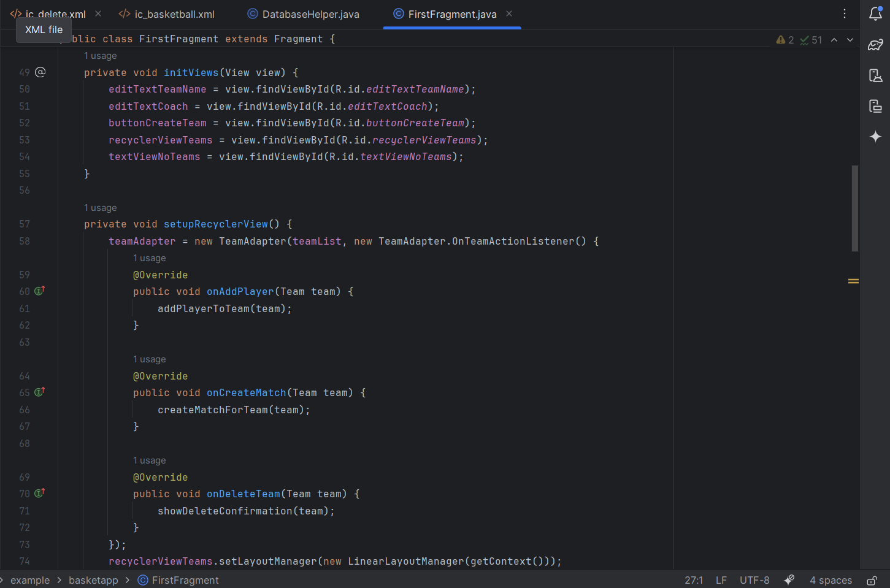Click the @ gutter icon beside initViews
The image size is (890, 588).
click(x=40, y=72)
